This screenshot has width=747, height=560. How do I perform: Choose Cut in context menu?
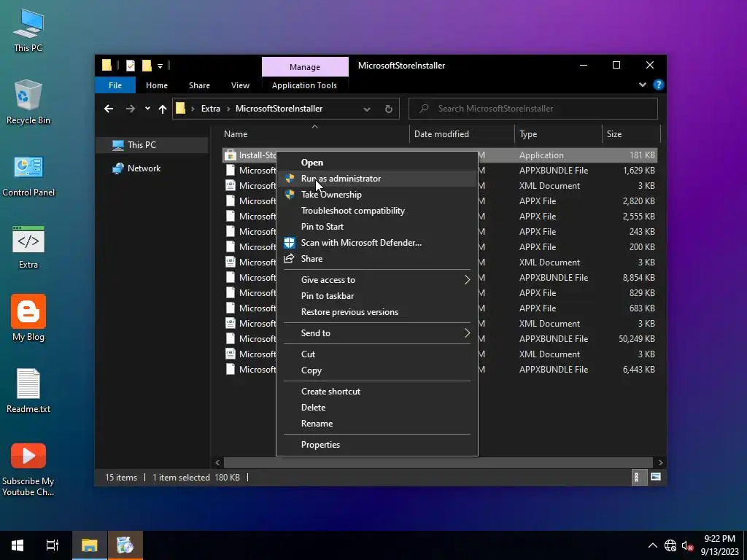377,354
